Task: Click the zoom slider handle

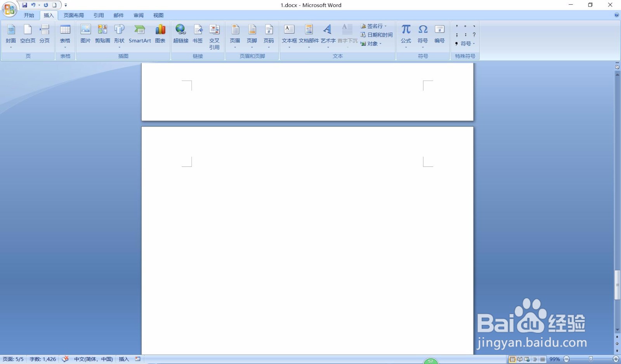Action: 591,359
